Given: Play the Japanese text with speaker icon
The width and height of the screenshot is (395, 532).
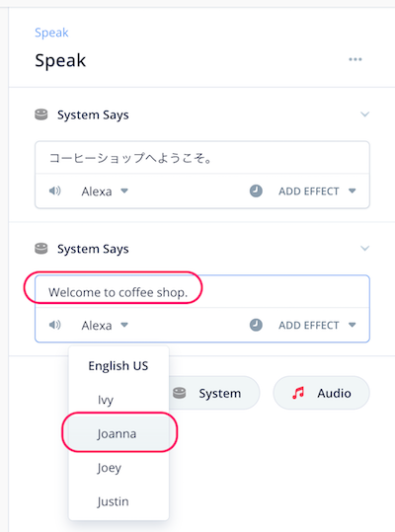Looking at the screenshot, I should pyautogui.click(x=54, y=191).
